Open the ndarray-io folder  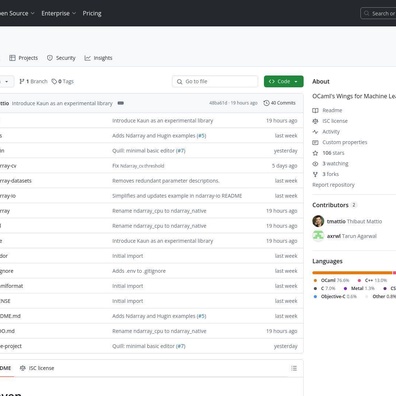8,196
